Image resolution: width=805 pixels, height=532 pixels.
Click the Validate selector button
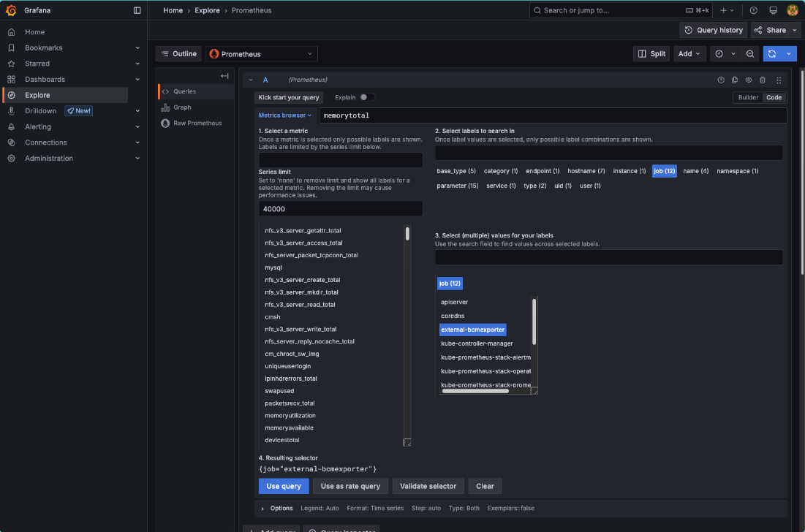(x=428, y=486)
